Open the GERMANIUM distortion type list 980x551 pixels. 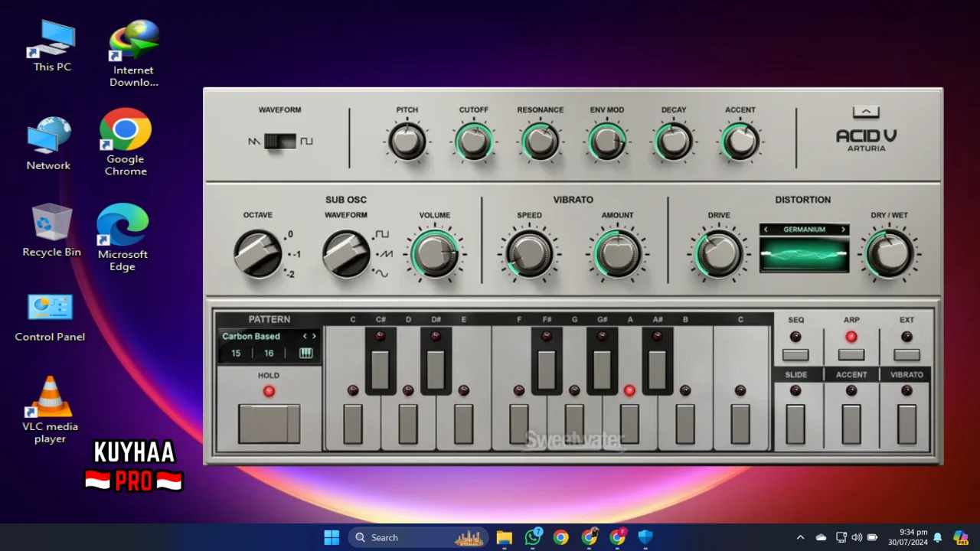(x=804, y=230)
